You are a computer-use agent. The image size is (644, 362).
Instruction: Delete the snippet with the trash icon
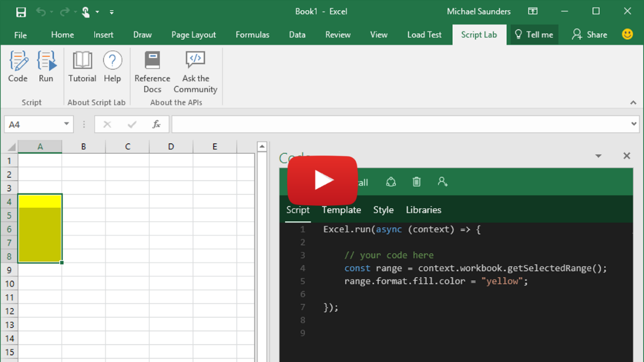416,182
